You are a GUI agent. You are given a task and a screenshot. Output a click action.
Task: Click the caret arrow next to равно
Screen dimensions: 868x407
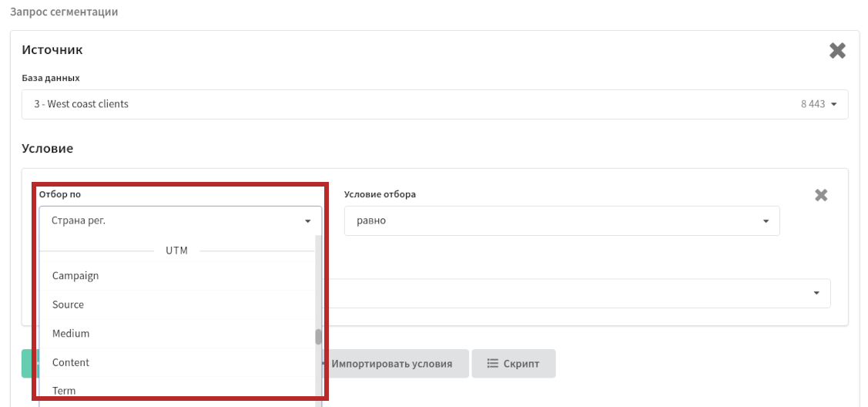pyautogui.click(x=766, y=221)
